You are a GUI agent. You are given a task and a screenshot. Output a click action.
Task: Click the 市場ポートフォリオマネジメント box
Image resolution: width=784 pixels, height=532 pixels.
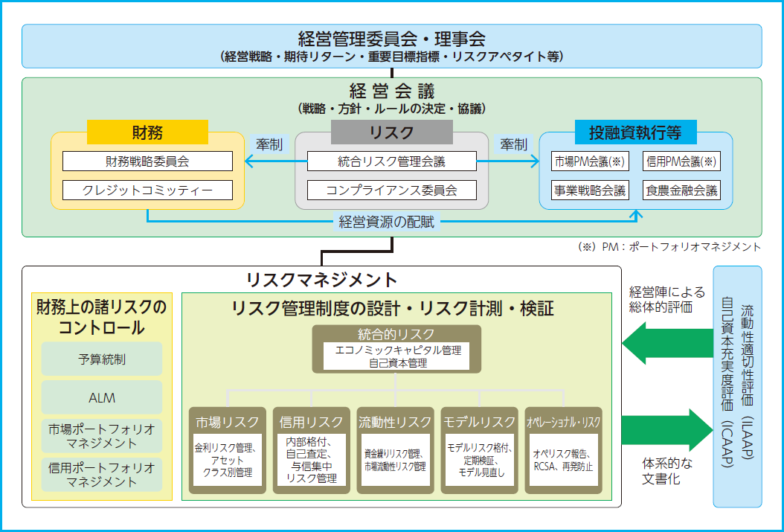tap(101, 435)
